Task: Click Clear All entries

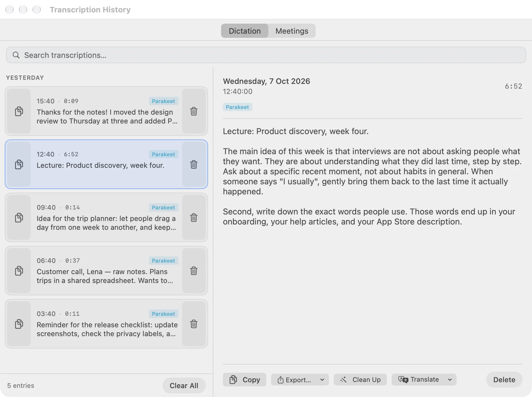Action: (184, 385)
